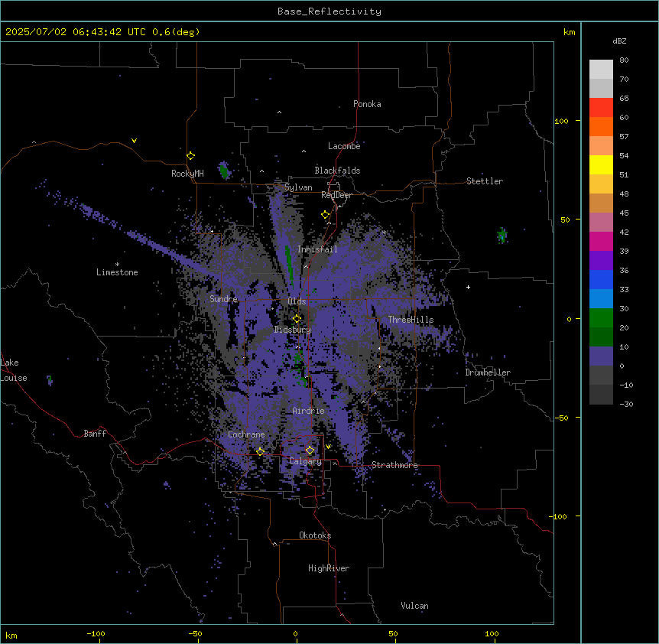Click the small radar echo beside Lake Louise

(x=50, y=380)
